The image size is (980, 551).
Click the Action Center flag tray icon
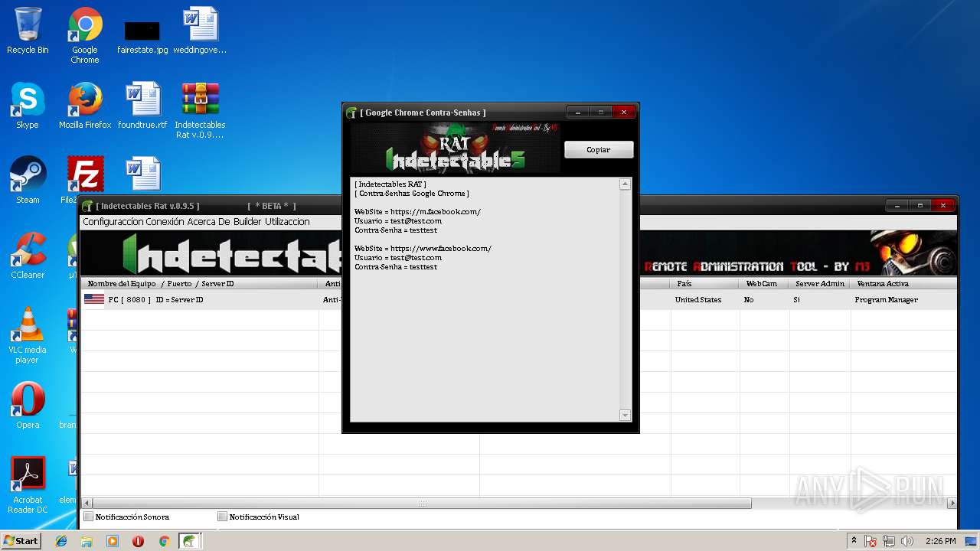(x=871, y=541)
